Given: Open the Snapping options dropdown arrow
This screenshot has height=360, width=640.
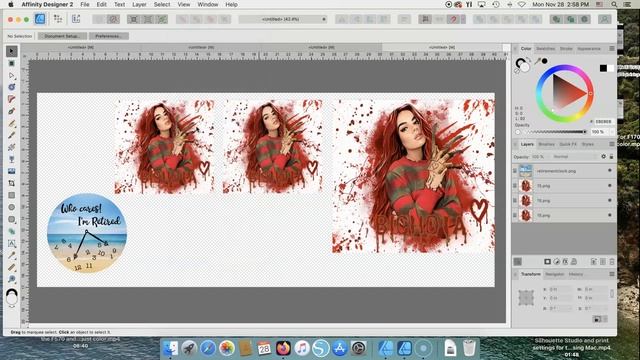Looking at the screenshot, I should point(463,19).
